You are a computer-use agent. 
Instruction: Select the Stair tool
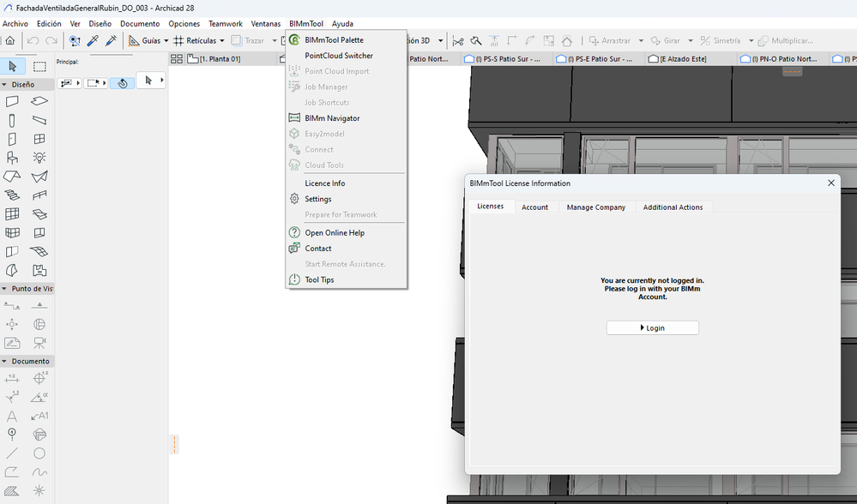coord(12,195)
